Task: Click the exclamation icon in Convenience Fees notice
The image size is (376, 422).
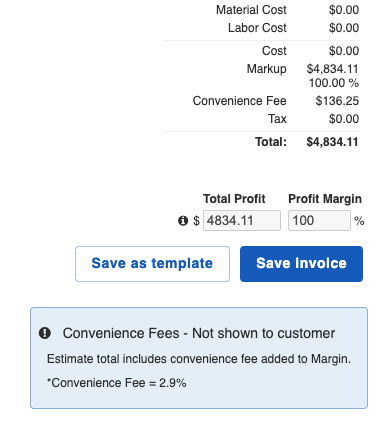Action: click(x=45, y=333)
